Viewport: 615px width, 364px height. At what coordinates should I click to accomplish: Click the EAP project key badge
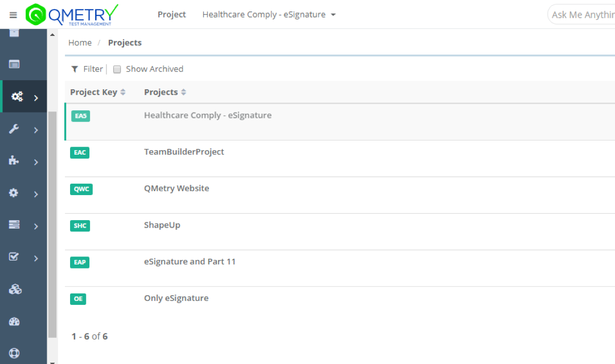coord(80,262)
